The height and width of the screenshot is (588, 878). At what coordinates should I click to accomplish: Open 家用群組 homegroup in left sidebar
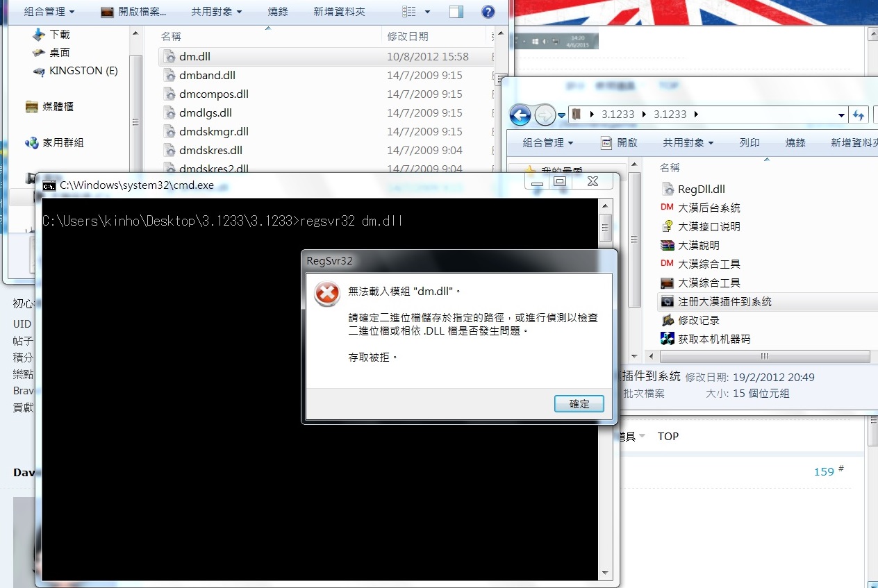(x=54, y=142)
